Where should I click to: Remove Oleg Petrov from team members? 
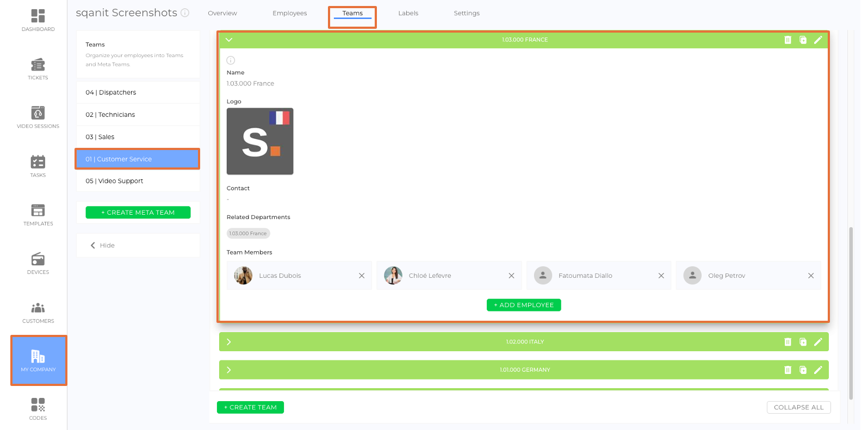coord(811,276)
